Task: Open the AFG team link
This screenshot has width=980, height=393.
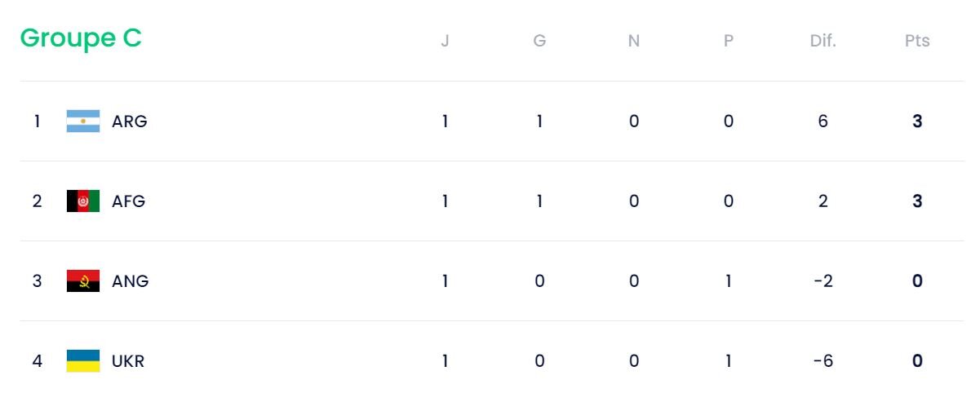Action: point(129,201)
